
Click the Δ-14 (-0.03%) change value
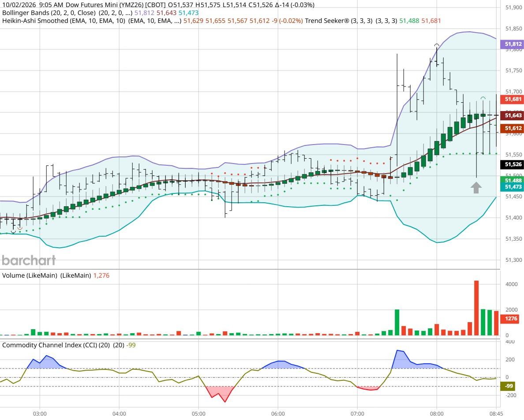[x=295, y=5]
